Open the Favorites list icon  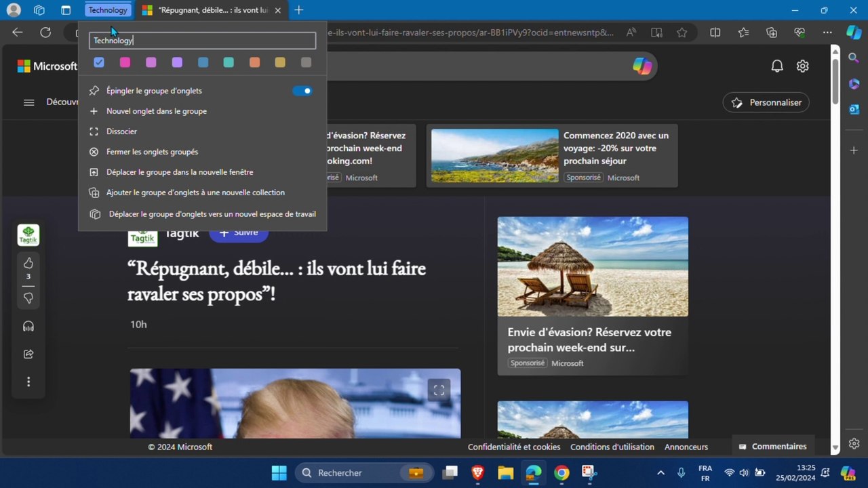[x=744, y=32]
